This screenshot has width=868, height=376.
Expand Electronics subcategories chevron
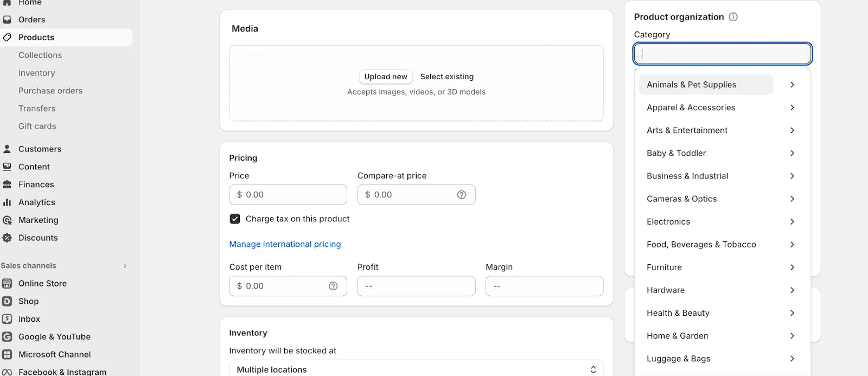[792, 221]
